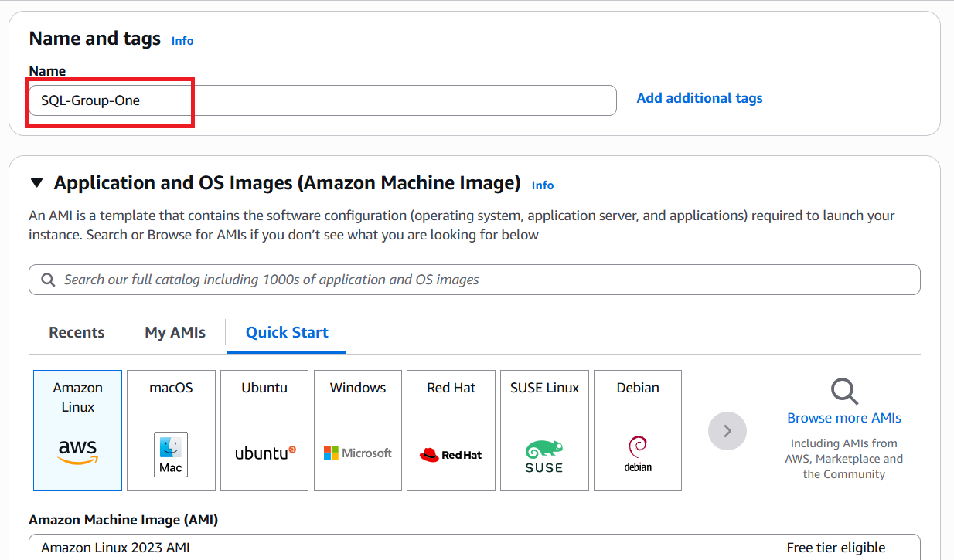Choose the SUSE Linux AMI option
954x560 pixels.
point(543,430)
